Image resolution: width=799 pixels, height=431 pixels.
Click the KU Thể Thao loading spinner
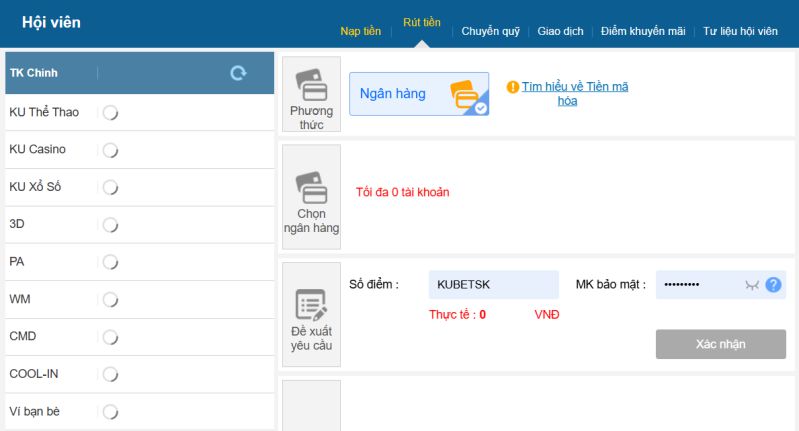(111, 112)
